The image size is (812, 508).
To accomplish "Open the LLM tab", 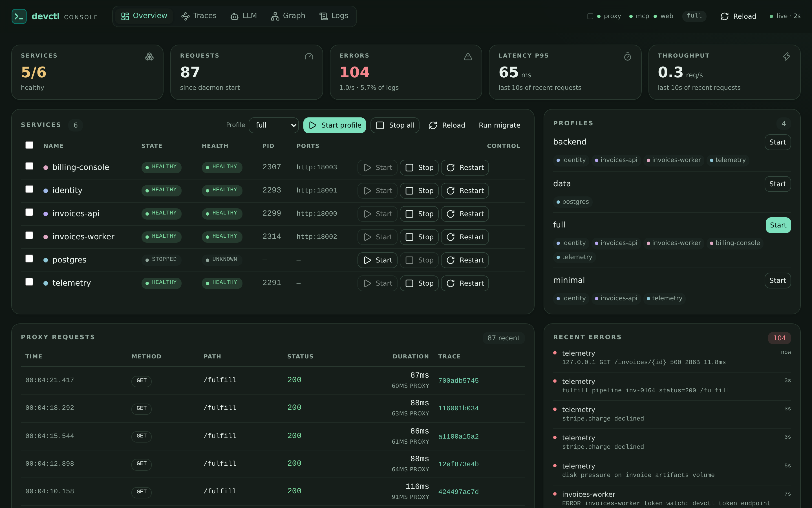I will 244,16.
